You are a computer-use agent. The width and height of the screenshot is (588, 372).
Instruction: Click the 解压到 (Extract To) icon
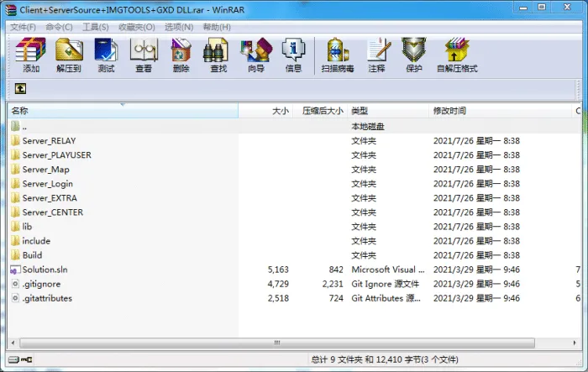(x=69, y=55)
